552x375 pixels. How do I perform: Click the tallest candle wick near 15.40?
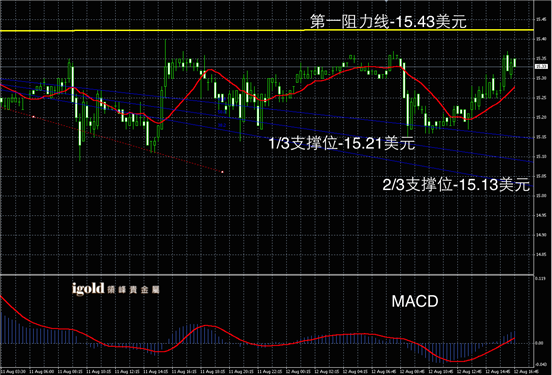point(165,53)
